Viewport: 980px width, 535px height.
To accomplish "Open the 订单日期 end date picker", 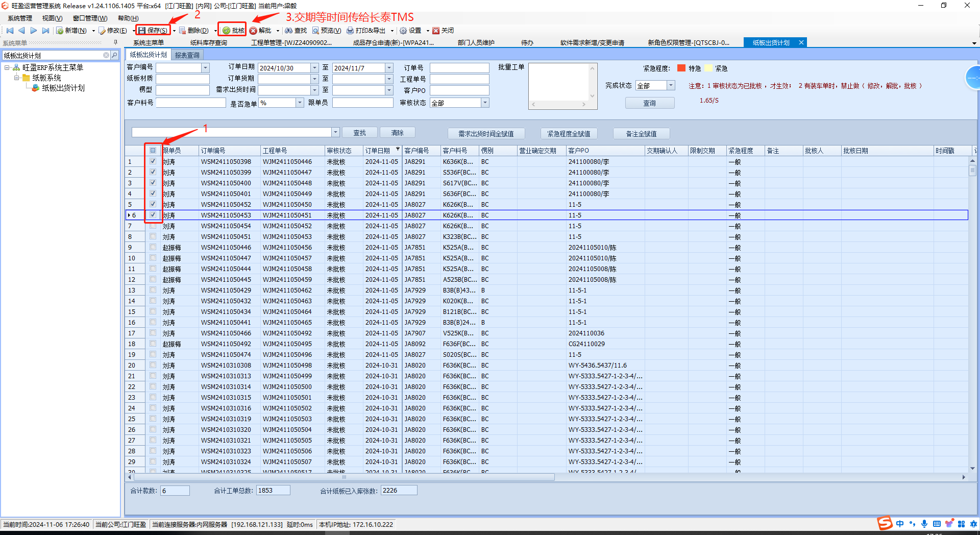I will click(389, 68).
